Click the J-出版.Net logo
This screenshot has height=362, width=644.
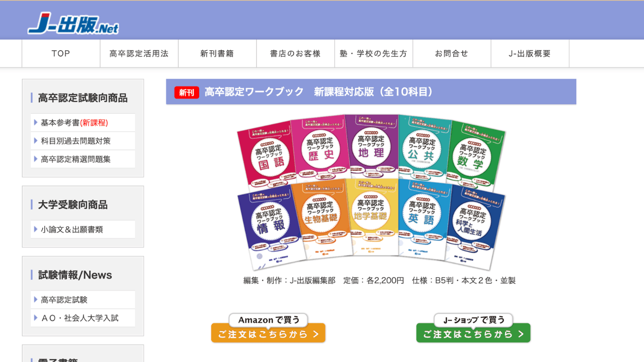pyautogui.click(x=73, y=23)
